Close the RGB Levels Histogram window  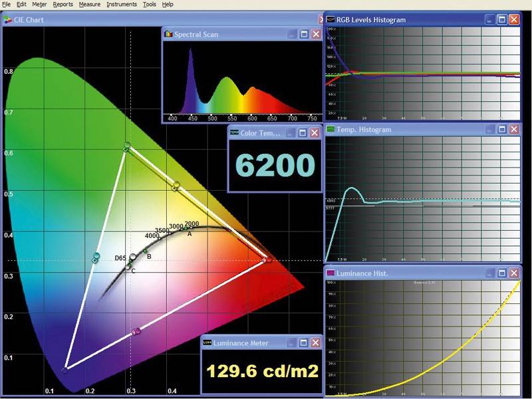click(514, 20)
